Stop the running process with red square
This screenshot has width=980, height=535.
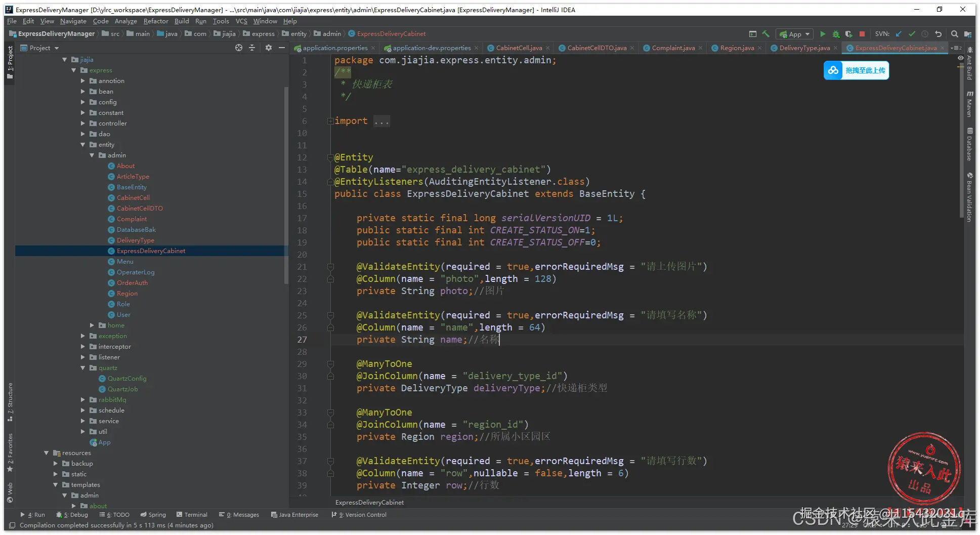tap(862, 34)
